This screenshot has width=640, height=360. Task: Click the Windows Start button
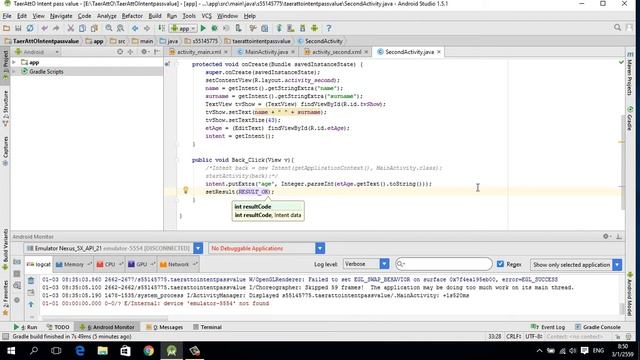(x=11, y=350)
